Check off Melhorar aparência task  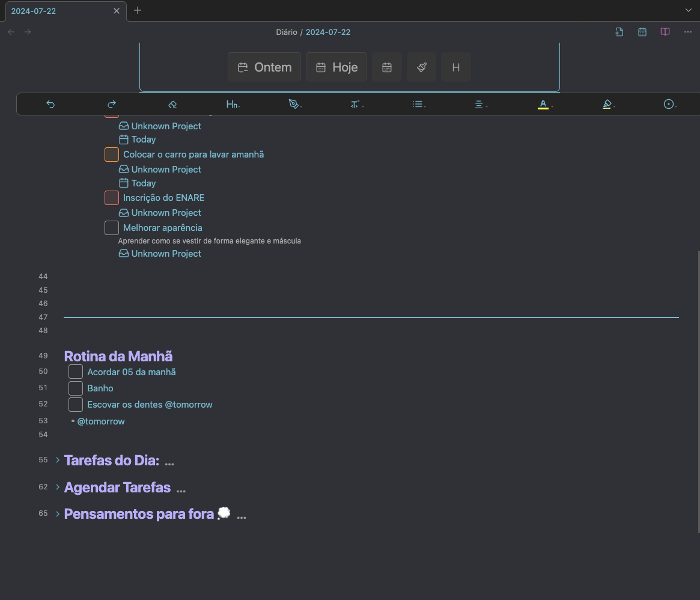[112, 227]
